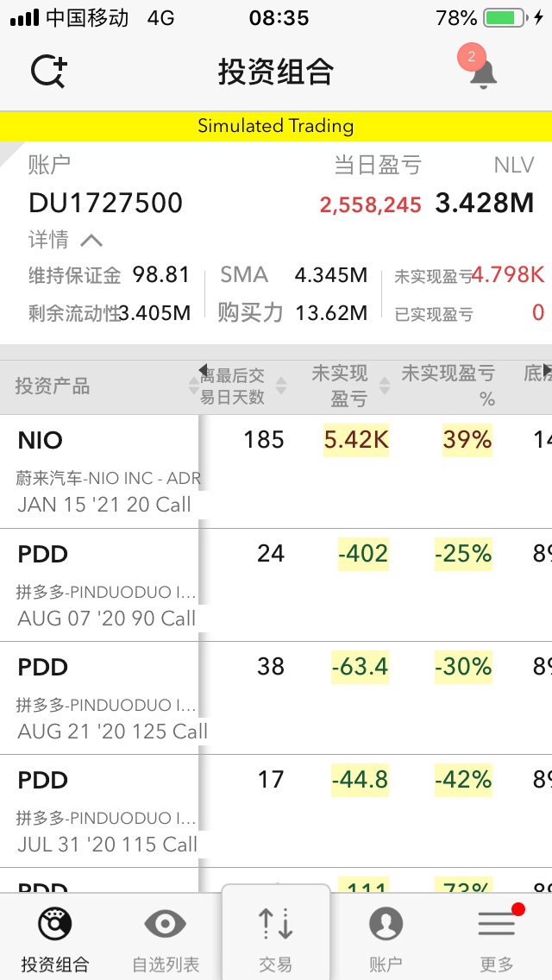Tap left scroll arrow in table header

[x=204, y=370]
